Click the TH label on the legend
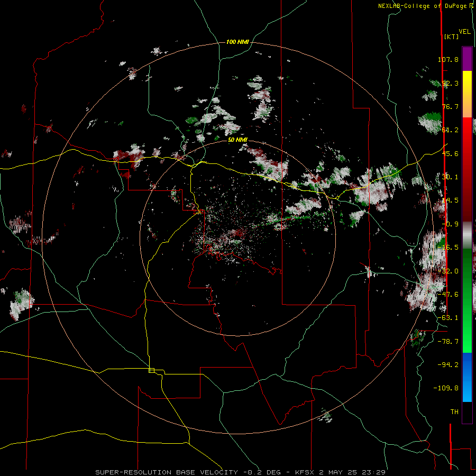Viewport: 476px width, 476px height. pos(454,412)
